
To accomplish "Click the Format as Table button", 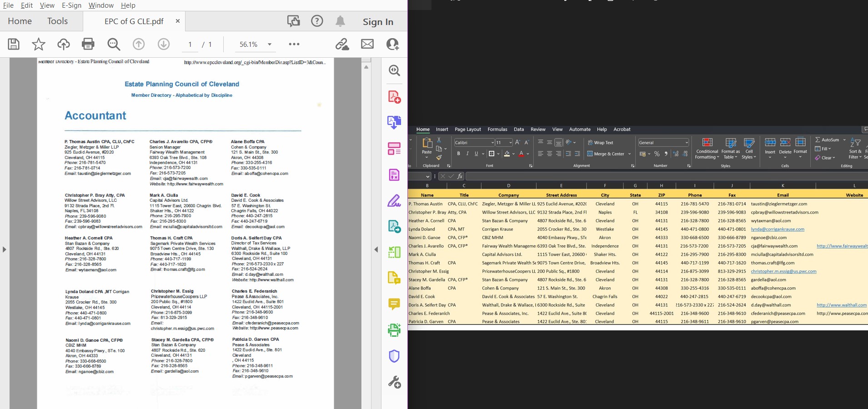I will (x=730, y=148).
